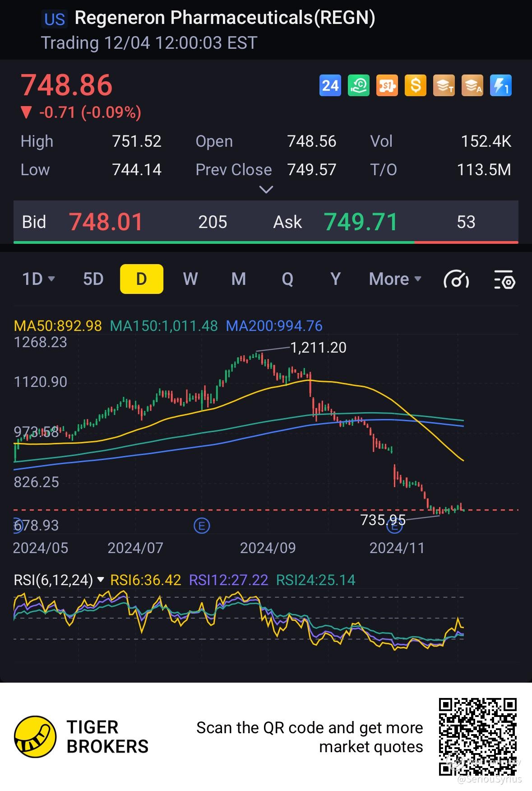Tap the US market badge
The width and height of the screenshot is (532, 791).
pos(55,19)
